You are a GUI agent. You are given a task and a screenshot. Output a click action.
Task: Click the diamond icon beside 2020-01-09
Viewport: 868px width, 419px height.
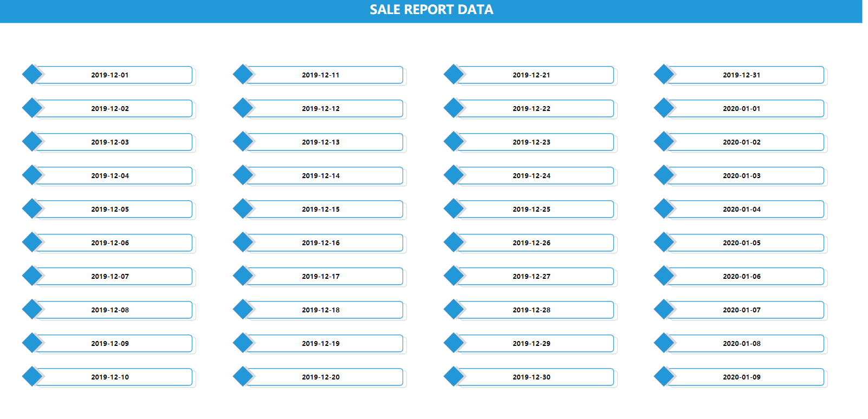[x=664, y=376]
